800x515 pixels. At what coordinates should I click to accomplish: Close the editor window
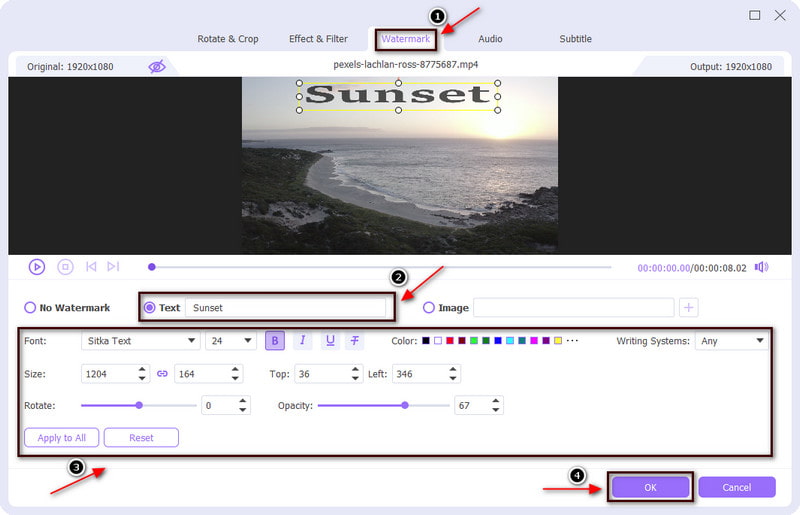tap(780, 15)
